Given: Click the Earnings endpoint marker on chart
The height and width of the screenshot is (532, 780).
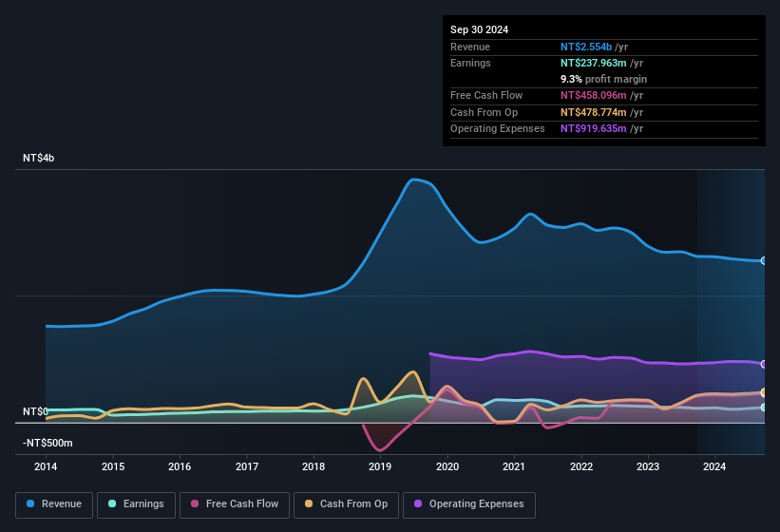Looking at the screenshot, I should pyautogui.click(x=764, y=408).
